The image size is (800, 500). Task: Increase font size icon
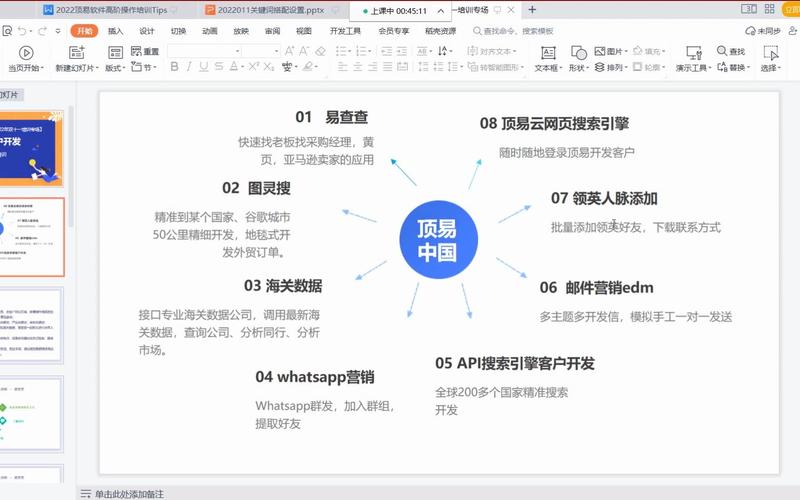click(289, 51)
